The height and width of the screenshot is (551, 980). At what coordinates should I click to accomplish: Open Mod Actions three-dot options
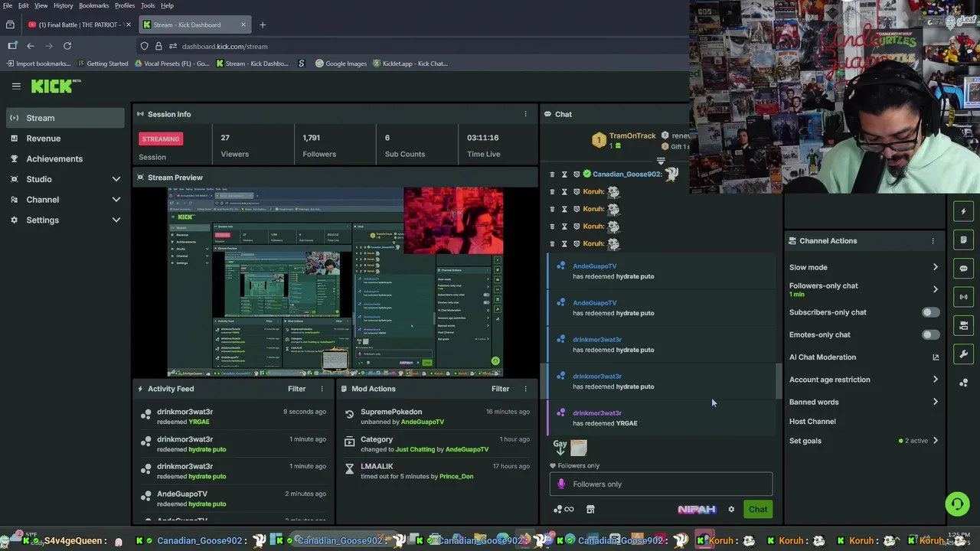(x=525, y=389)
